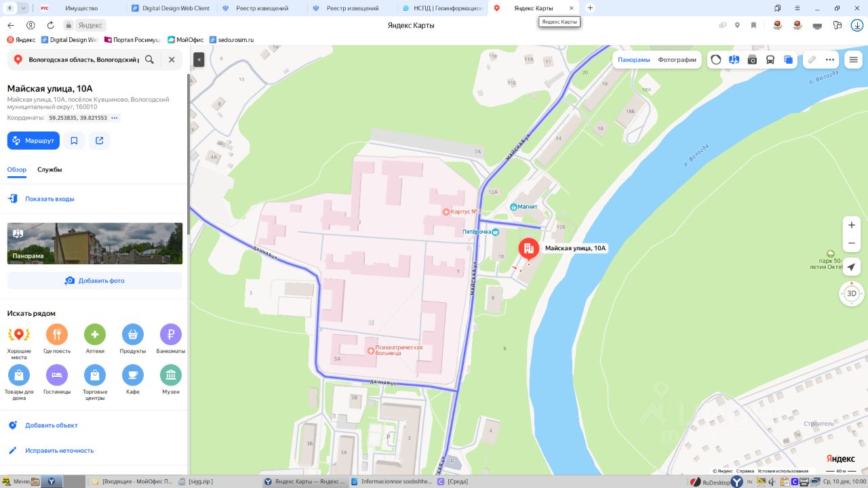The height and width of the screenshot is (488, 868).
Task: Reload the current page
Action: (50, 25)
